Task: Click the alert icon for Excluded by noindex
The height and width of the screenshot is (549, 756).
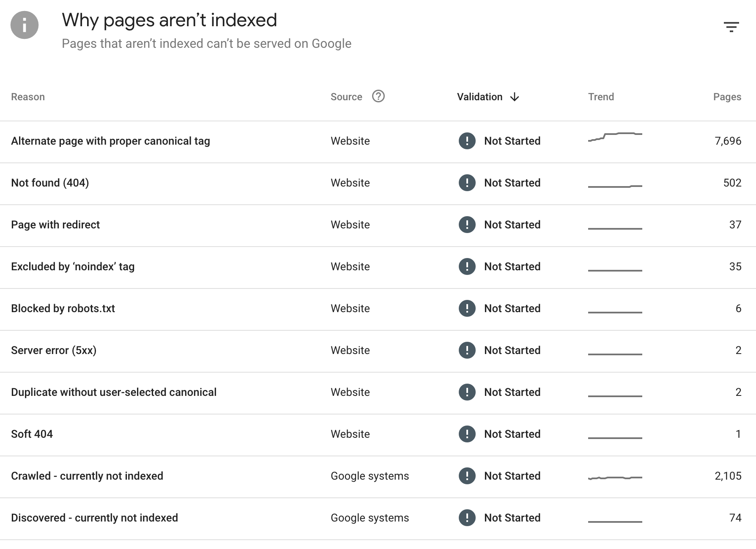Action: (x=467, y=266)
